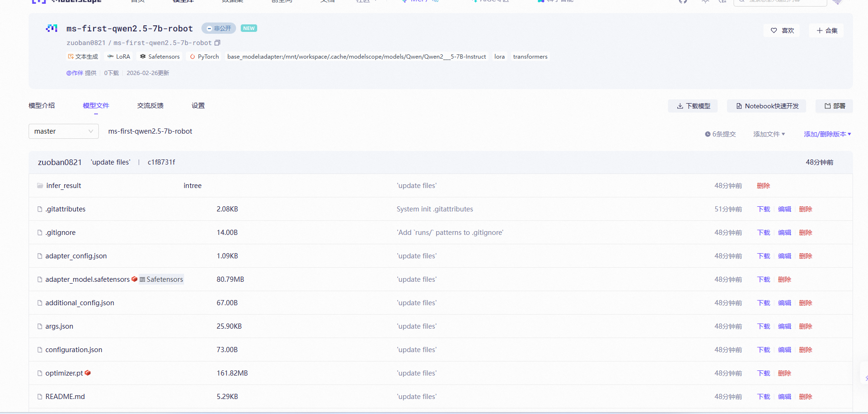Delete adapter_model.safetensors
Viewport: 868px width, 414px height.
click(x=785, y=279)
